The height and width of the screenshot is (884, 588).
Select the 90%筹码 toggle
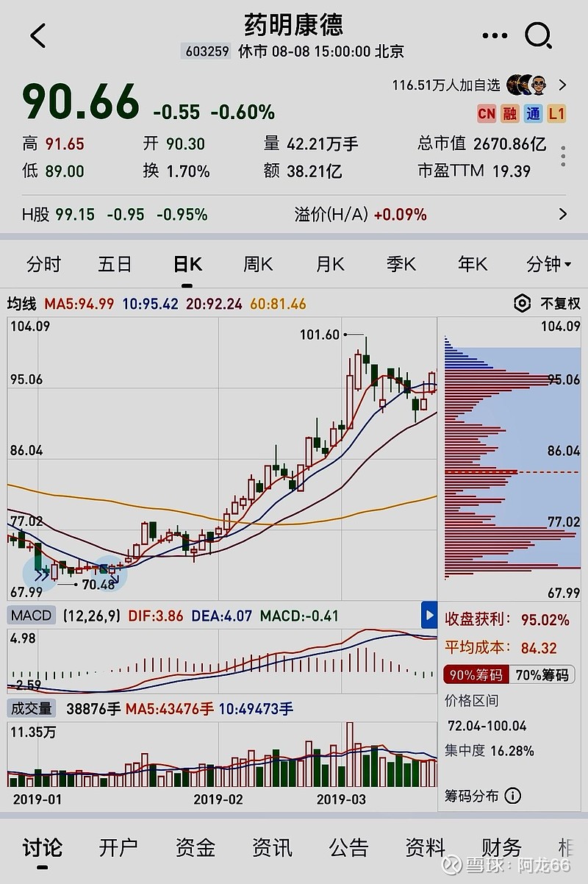pos(476,674)
